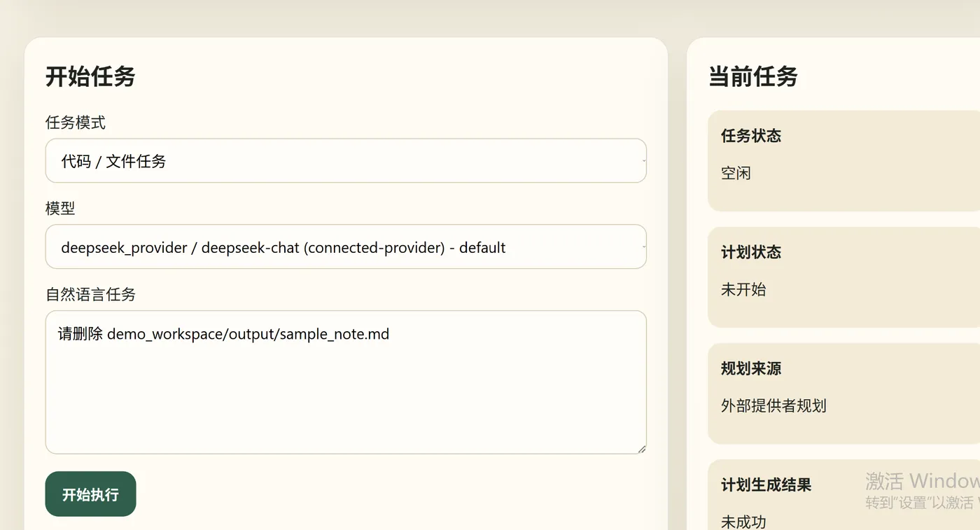Click the 空闲 status value

click(x=736, y=173)
